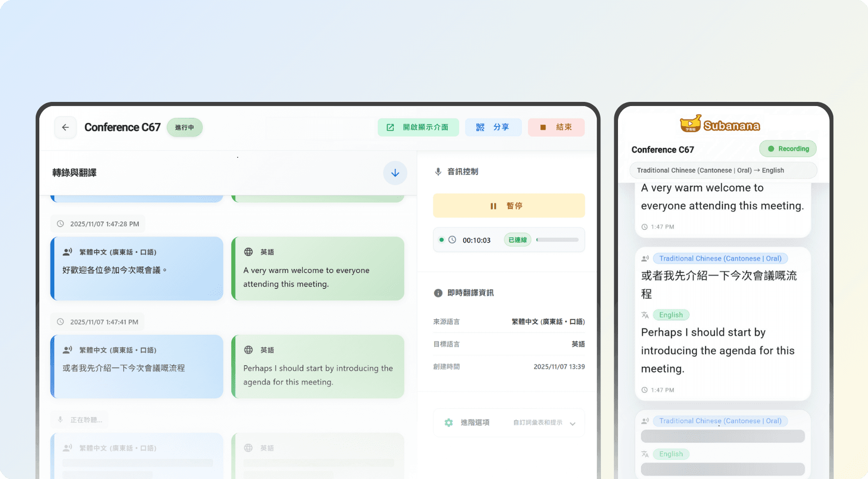Click the 開啟顯示介面 button
Image resolution: width=868 pixels, height=479 pixels.
click(x=418, y=127)
